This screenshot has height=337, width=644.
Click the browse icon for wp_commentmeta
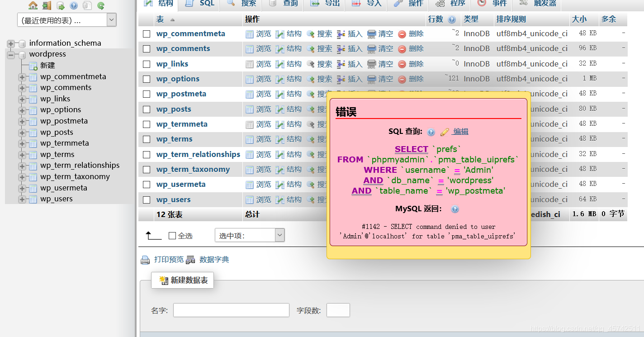click(250, 34)
